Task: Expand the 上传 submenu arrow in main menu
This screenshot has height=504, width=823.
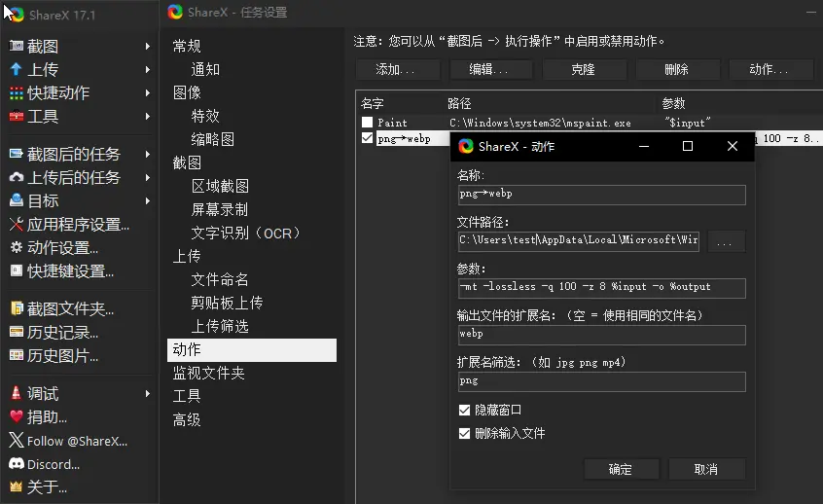Action: [148, 69]
